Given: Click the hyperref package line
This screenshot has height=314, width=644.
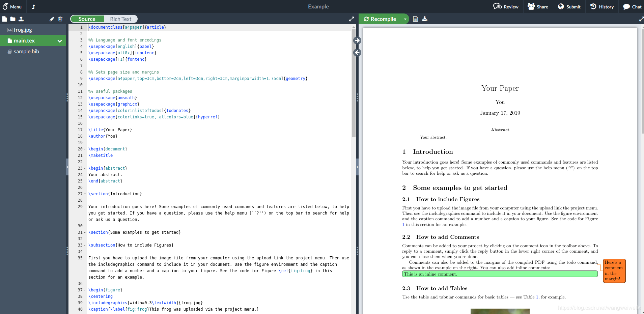Looking at the screenshot, I should 154,117.
